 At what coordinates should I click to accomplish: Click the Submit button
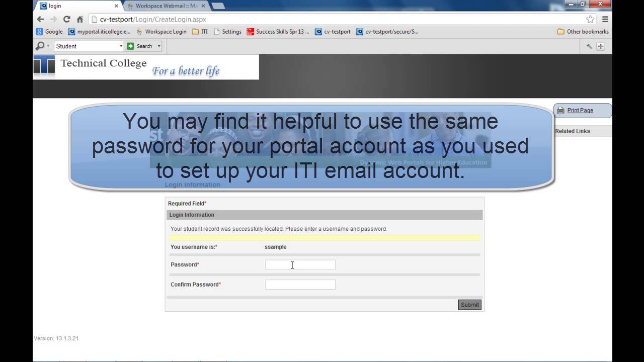tap(470, 305)
